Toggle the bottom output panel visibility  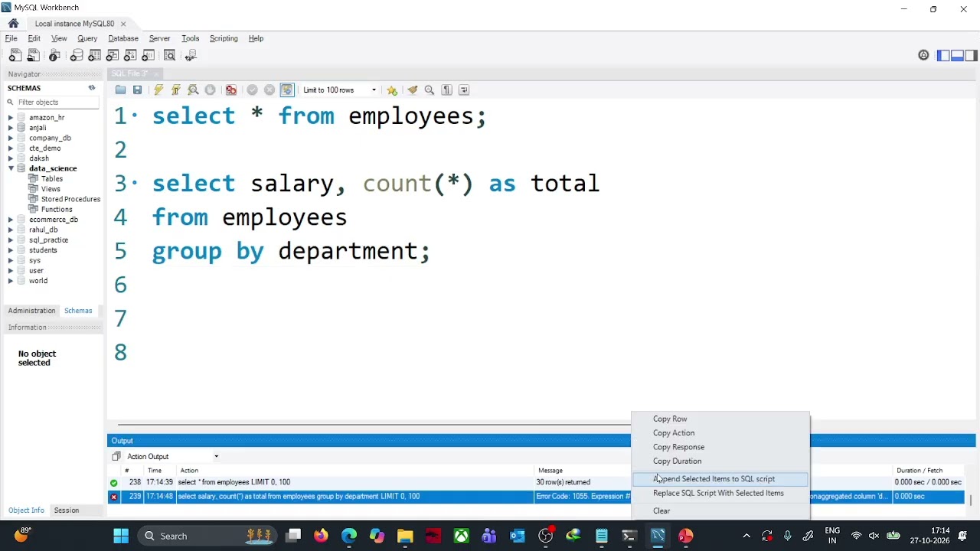[x=957, y=55]
